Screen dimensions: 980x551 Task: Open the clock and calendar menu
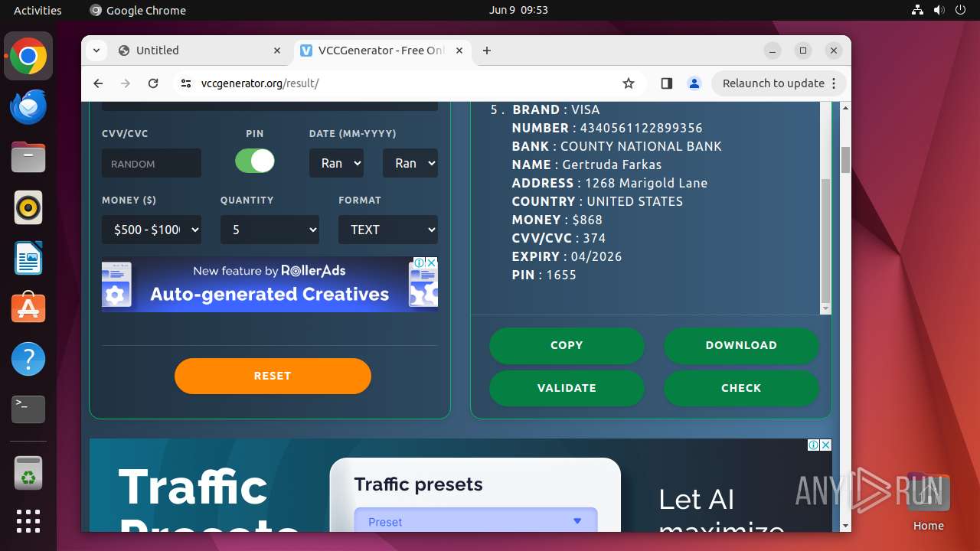pyautogui.click(x=518, y=10)
